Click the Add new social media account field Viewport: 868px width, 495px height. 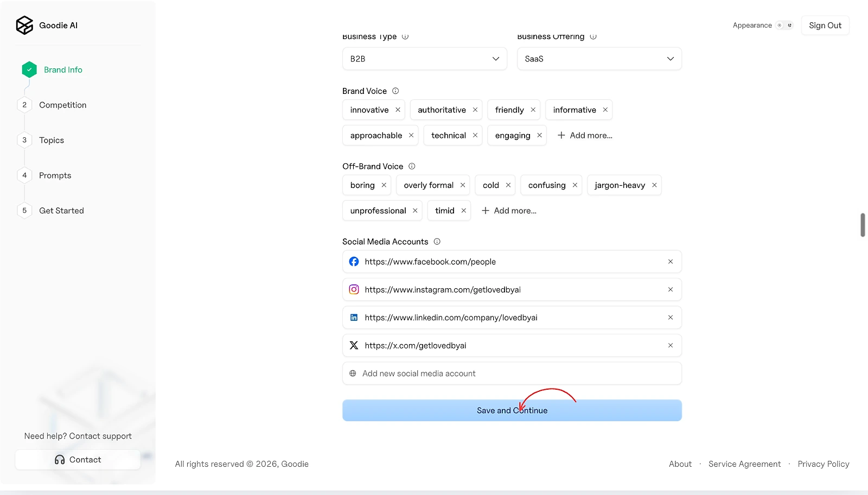[x=512, y=373]
